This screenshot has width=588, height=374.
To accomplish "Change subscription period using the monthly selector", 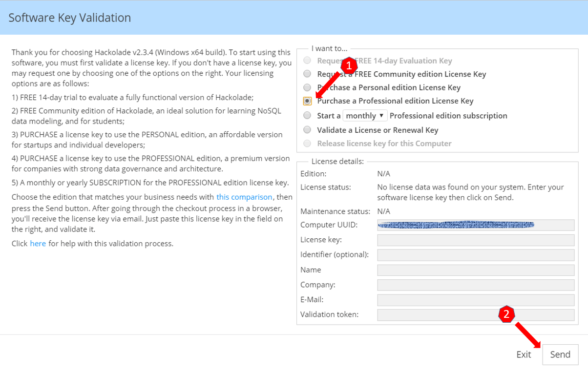I will [x=365, y=115].
